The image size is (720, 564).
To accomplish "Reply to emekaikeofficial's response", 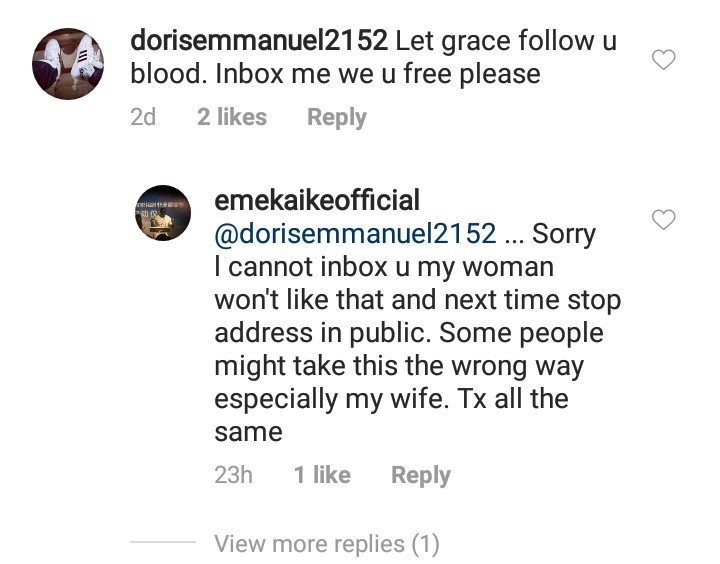I will pos(421,475).
